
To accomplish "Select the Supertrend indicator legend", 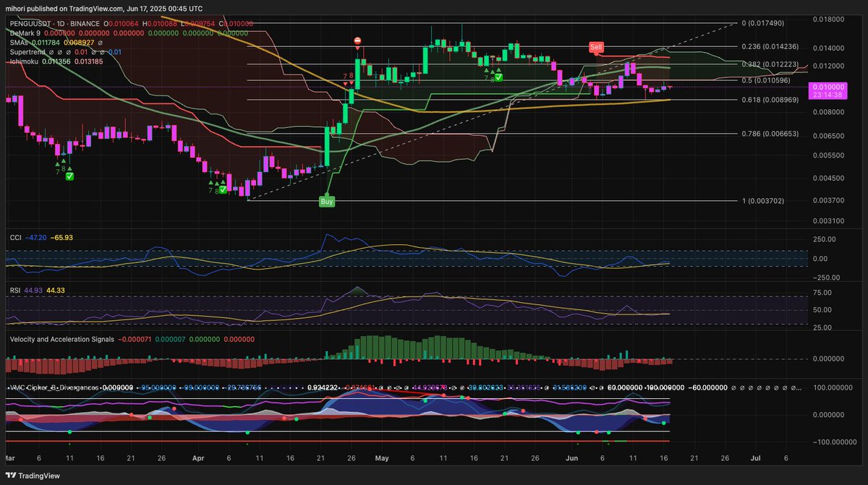I will pos(27,52).
